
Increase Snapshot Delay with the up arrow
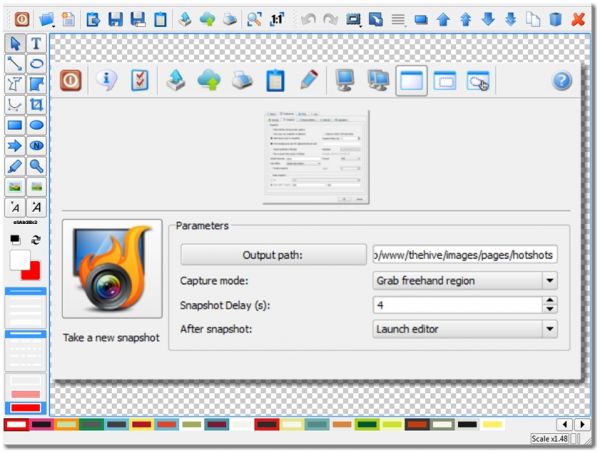tap(550, 300)
